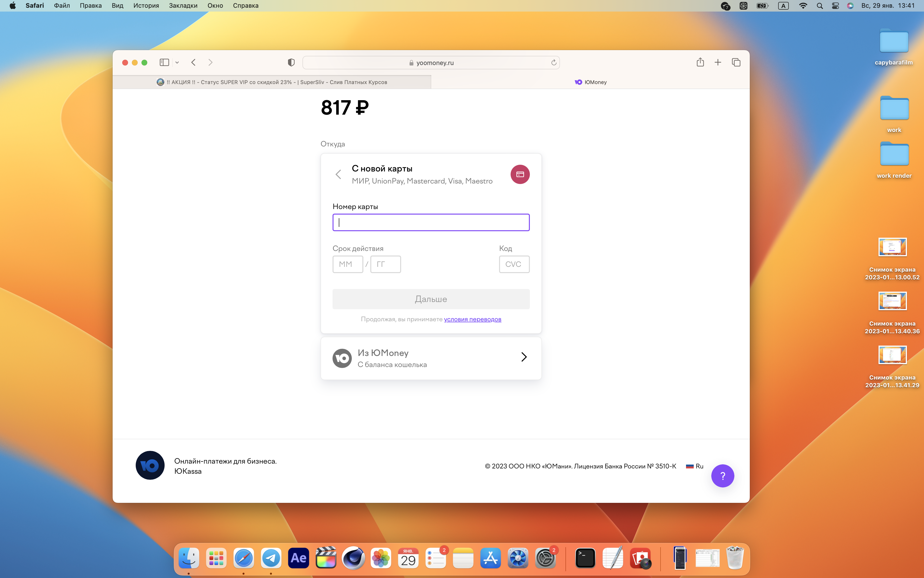
Task: Open Spotlight search in the menu bar
Action: pyautogui.click(x=820, y=6)
